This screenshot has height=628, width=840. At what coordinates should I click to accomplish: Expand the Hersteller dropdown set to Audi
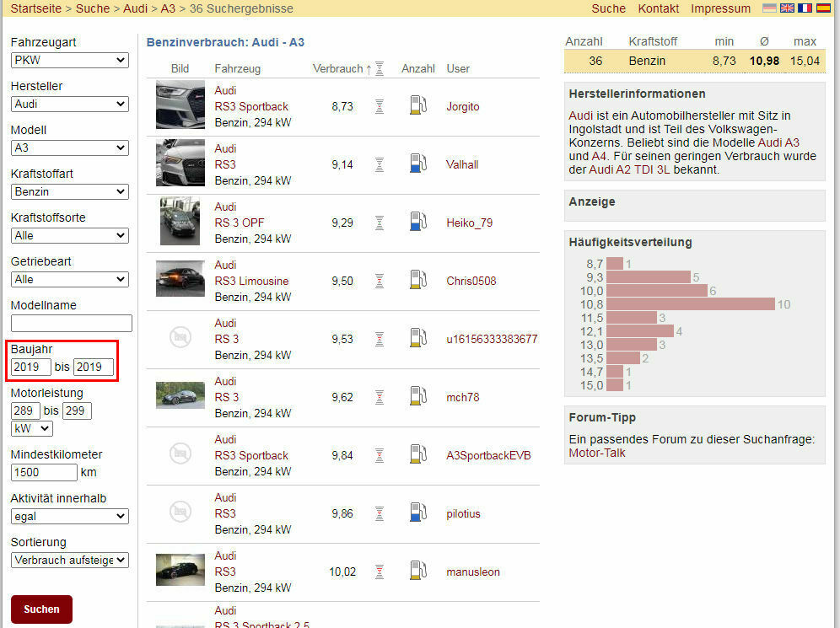(x=70, y=104)
